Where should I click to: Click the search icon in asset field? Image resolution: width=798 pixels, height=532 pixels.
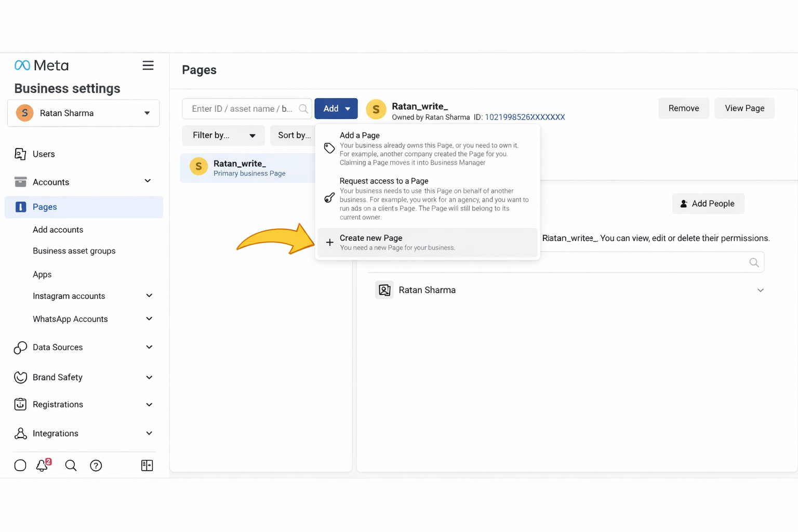pyautogui.click(x=303, y=109)
